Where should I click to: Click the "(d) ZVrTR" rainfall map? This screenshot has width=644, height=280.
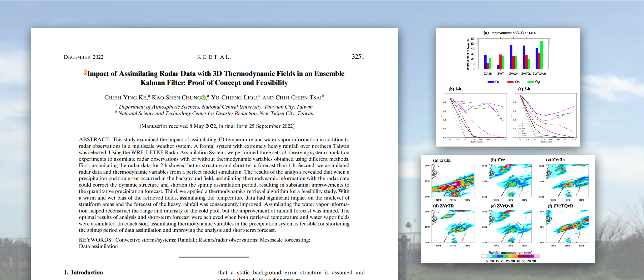click(x=453, y=226)
